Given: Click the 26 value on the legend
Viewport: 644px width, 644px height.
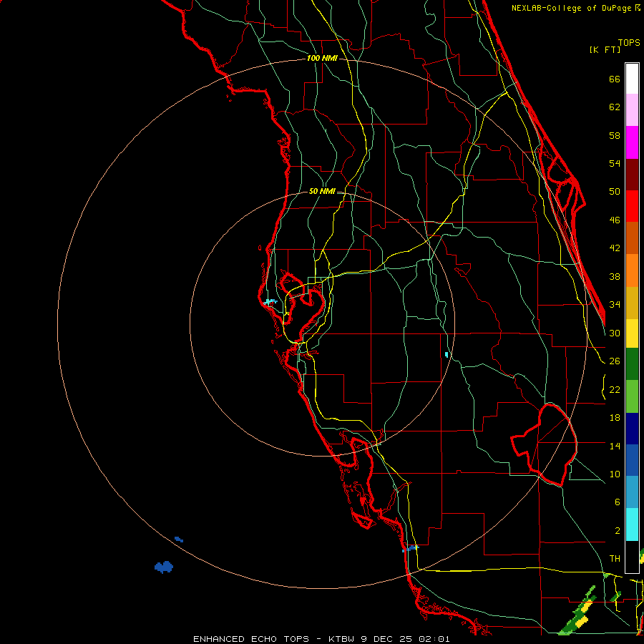Looking at the screenshot, I should tap(615, 361).
